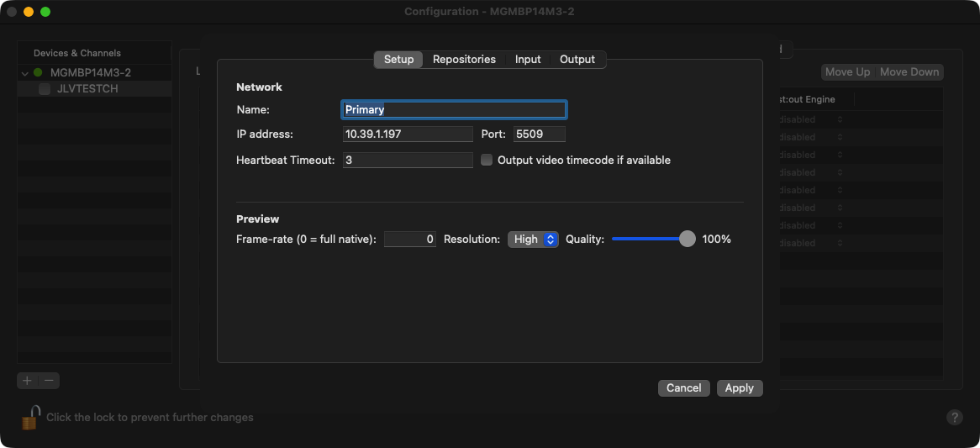
Task: Click the minus button under the device list
Action: pos(50,381)
